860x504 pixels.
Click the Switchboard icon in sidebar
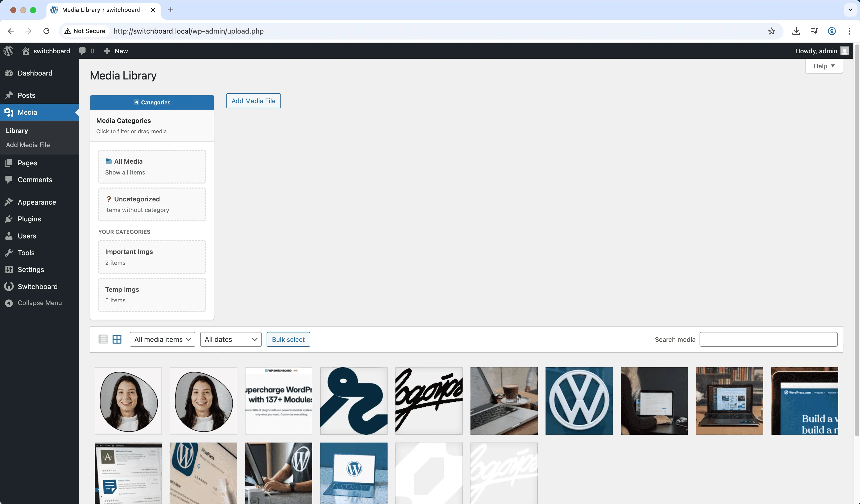pos(9,286)
